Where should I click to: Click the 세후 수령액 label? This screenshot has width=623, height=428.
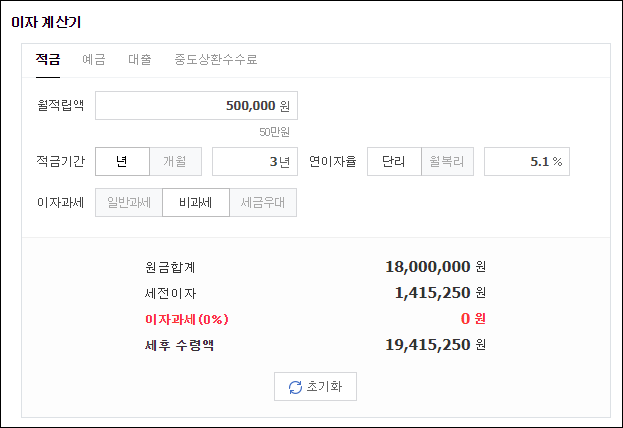179,345
